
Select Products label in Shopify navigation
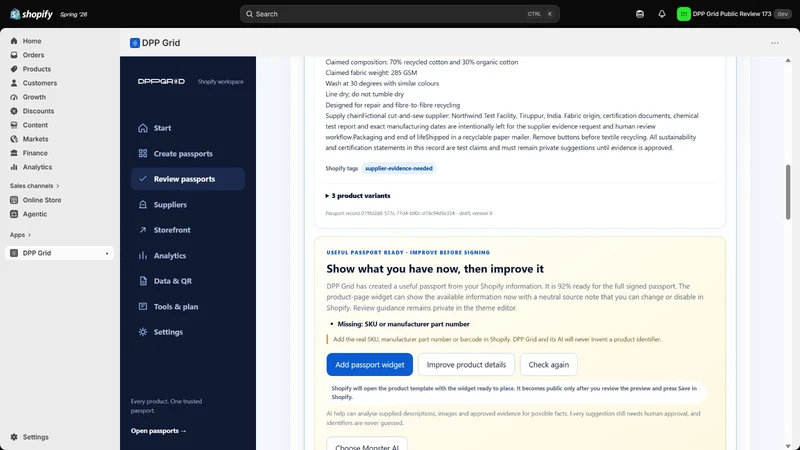coord(37,69)
